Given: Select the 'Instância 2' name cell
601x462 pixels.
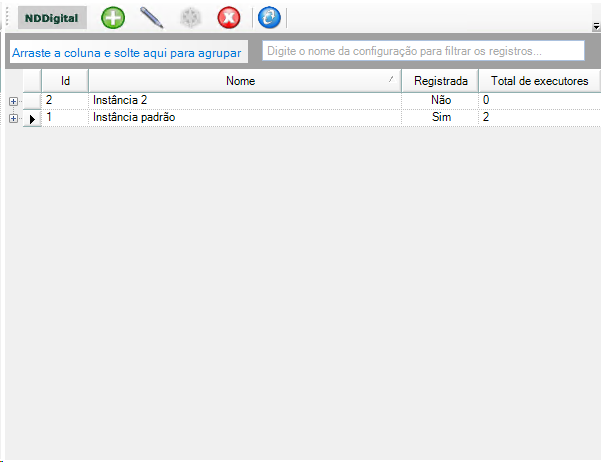Looking at the screenshot, I should [x=245, y=100].
